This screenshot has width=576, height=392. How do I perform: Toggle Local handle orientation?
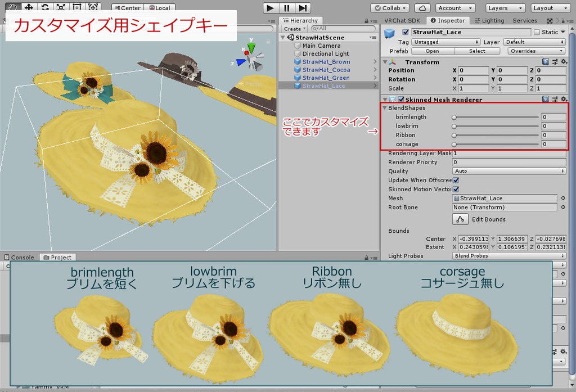[159, 8]
